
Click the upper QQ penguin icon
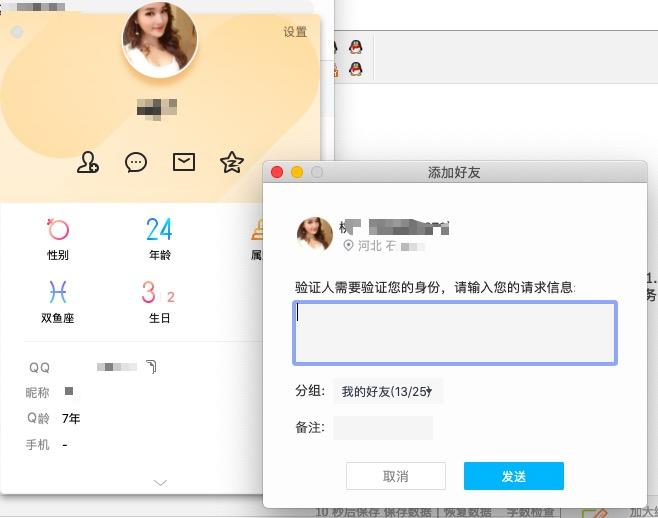[355, 46]
